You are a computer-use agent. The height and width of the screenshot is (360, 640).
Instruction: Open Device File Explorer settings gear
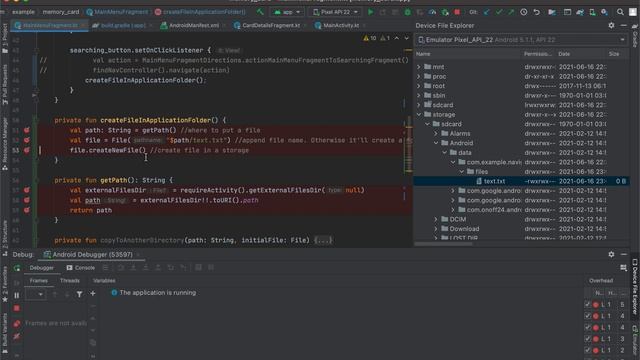click(x=611, y=25)
